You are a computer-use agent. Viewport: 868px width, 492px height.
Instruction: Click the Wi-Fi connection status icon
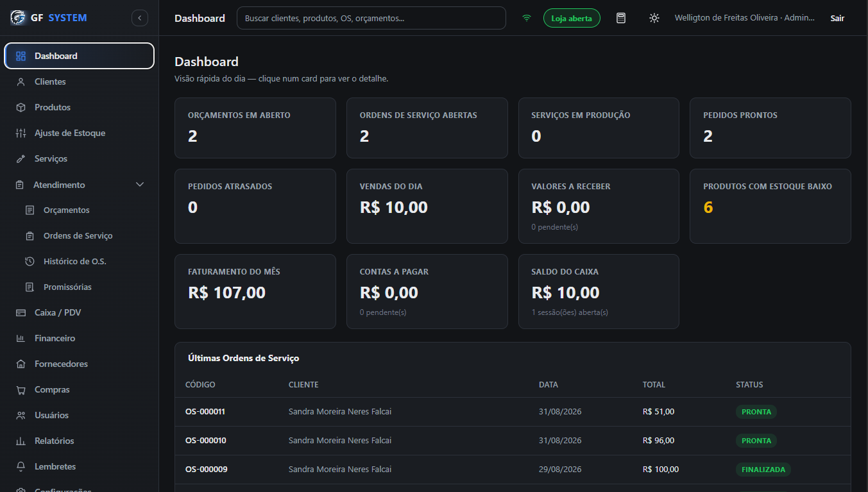[x=527, y=18]
